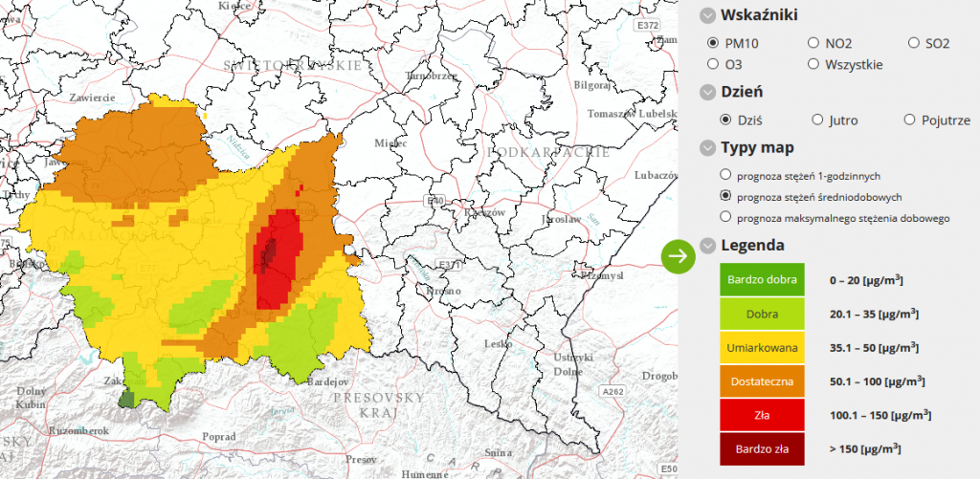
Task: Click the E371 road marker on map
Action: pos(450,266)
